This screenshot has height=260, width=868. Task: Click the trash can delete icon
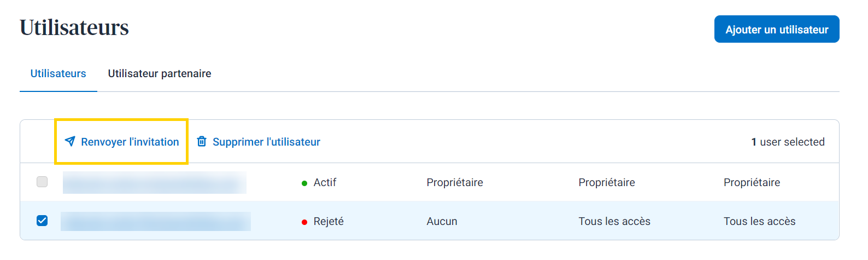pos(202,142)
